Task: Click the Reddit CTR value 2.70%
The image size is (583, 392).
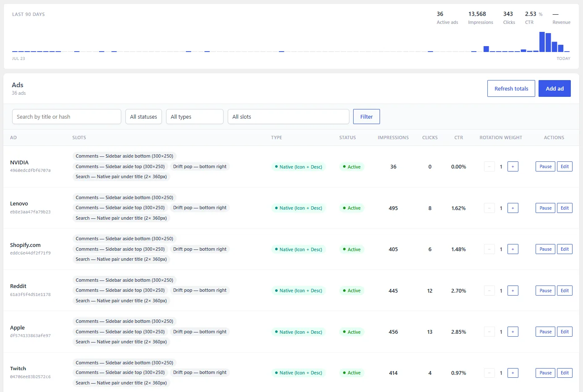Action: coord(458,291)
